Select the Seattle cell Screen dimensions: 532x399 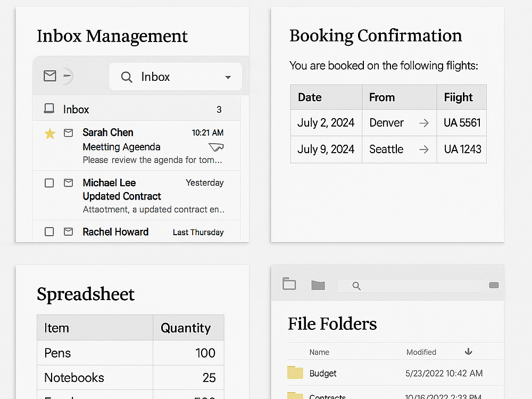point(400,149)
